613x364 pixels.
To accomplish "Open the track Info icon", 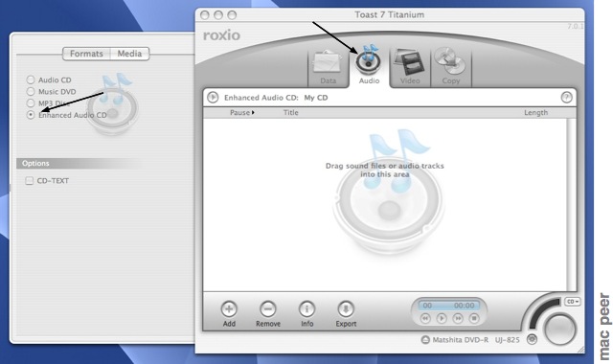I will point(306,308).
